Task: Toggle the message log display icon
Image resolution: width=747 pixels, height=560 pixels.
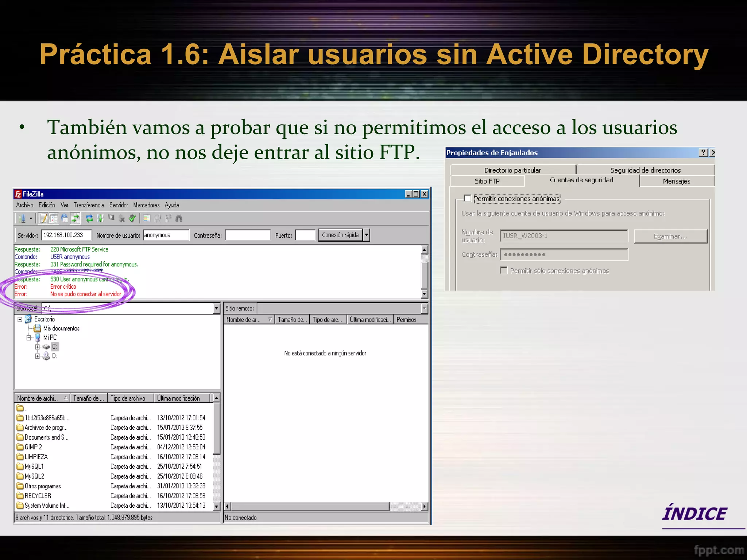Action: [43, 218]
